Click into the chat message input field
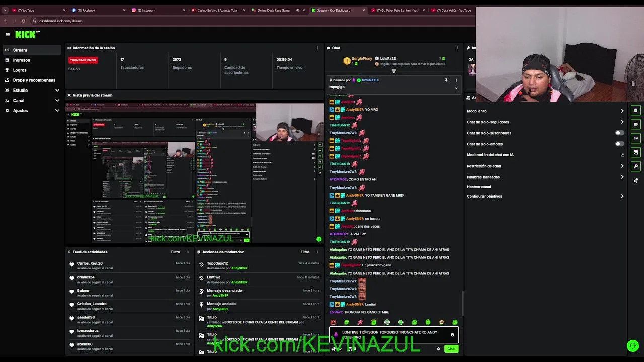Image resolution: width=644 pixels, height=362 pixels. click(394, 335)
